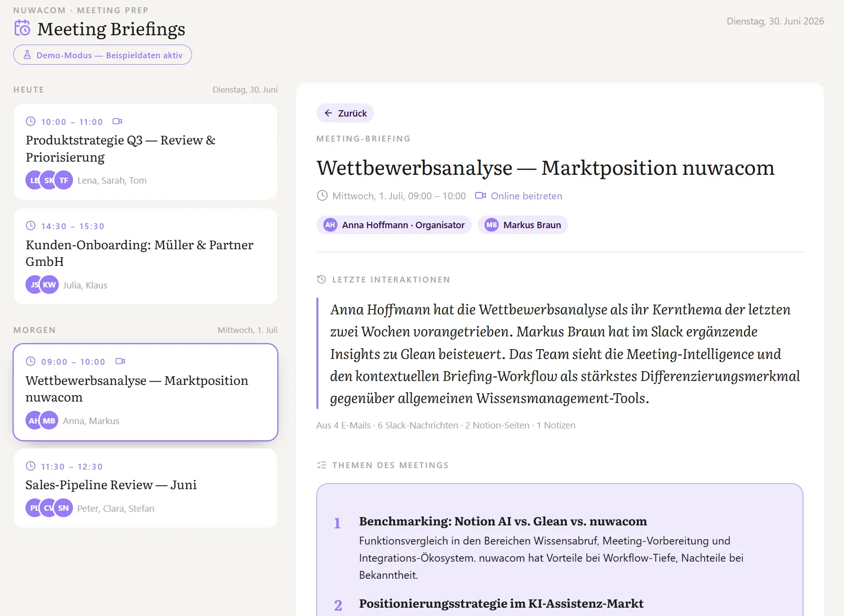Click Peter, Clara, Stefan attendee names

click(116, 508)
